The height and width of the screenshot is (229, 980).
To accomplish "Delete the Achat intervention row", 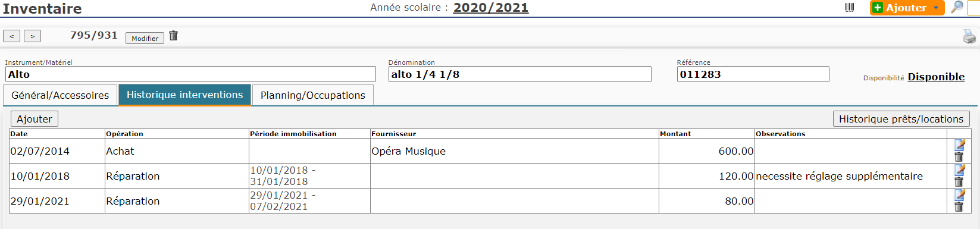I will pyautogui.click(x=959, y=156).
